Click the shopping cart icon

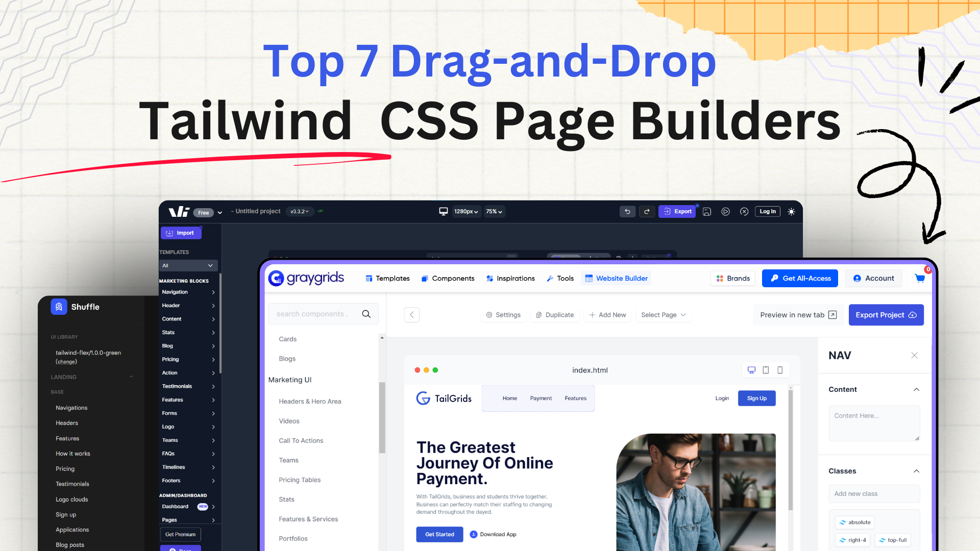pyautogui.click(x=920, y=278)
